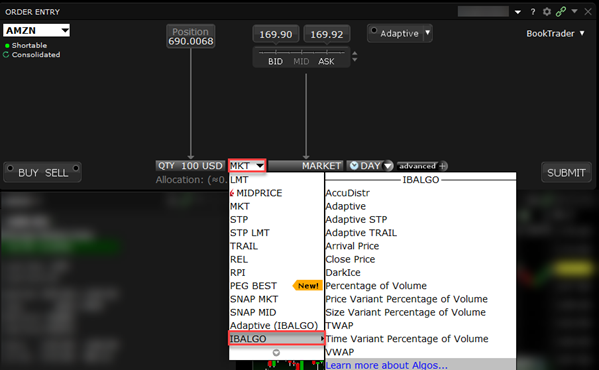
Task: Set price slider to ASK
Action: [x=326, y=61]
